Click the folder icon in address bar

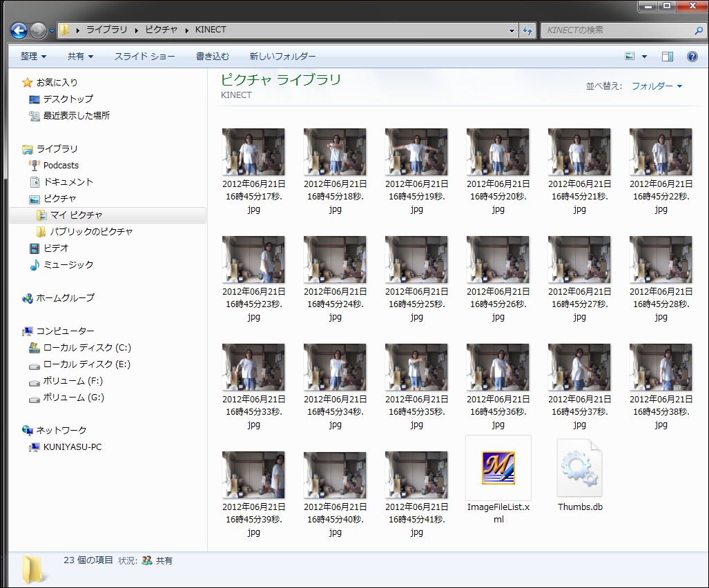[x=65, y=30]
